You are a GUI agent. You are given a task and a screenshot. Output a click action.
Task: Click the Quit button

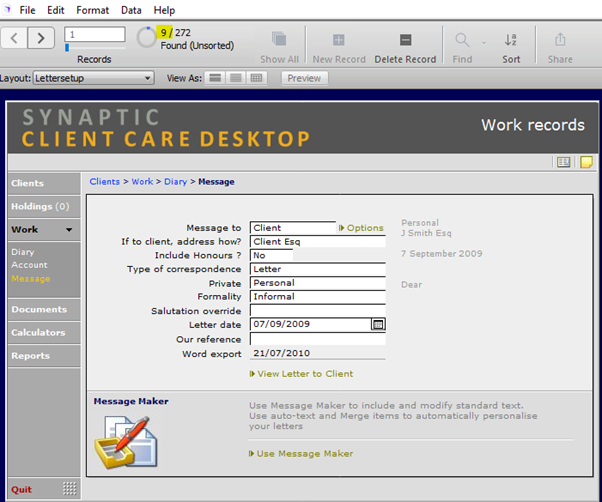21,489
